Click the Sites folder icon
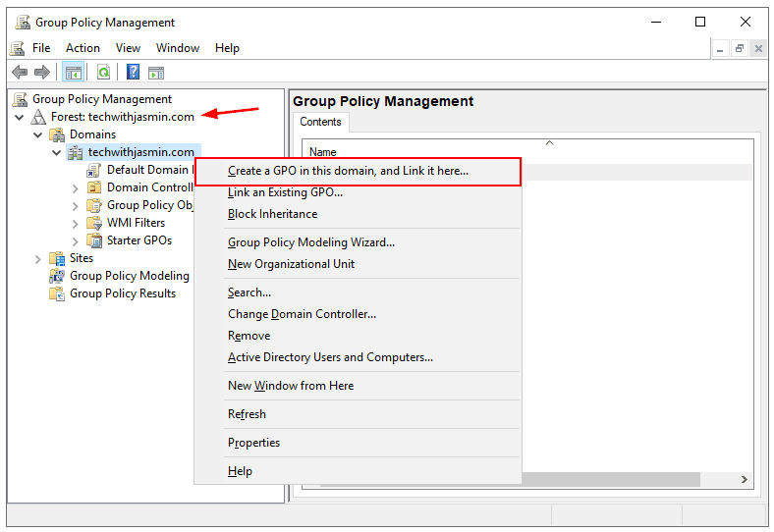 (x=57, y=258)
